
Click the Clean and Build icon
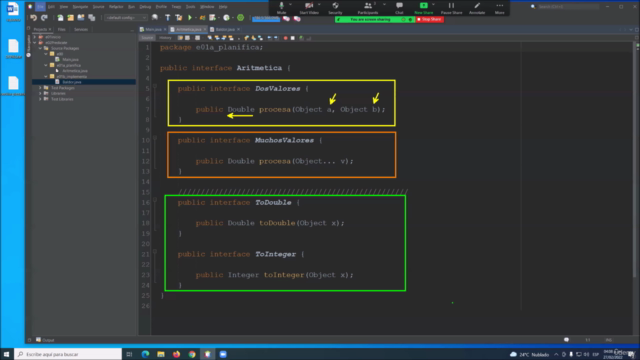click(x=178, y=18)
